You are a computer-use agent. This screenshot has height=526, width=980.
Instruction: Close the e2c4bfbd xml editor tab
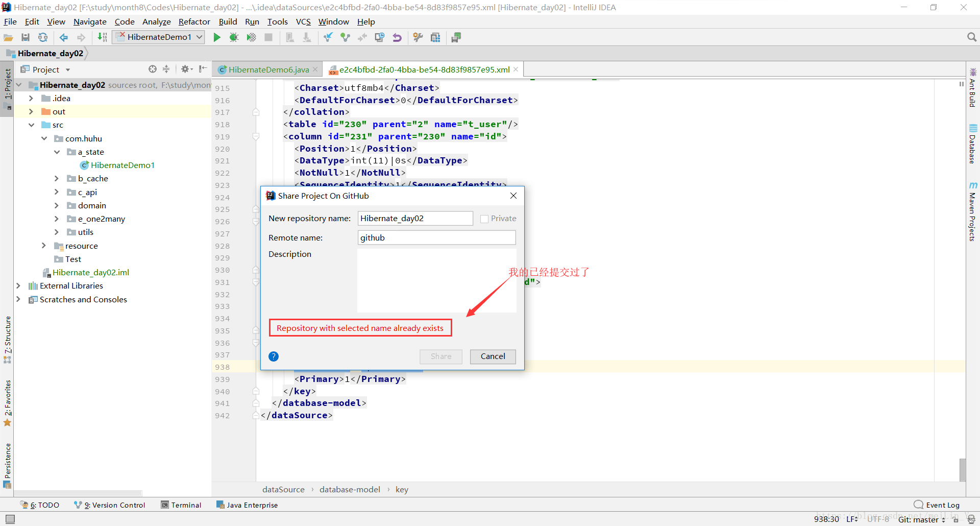516,69
